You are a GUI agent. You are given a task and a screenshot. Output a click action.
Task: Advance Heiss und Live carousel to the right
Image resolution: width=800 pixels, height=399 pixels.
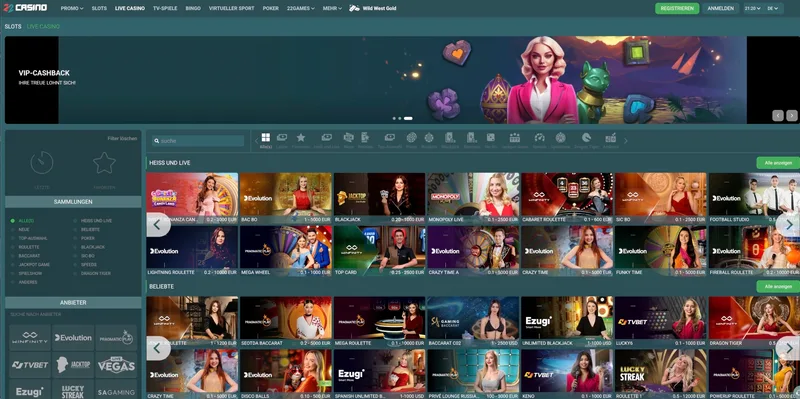(789, 225)
